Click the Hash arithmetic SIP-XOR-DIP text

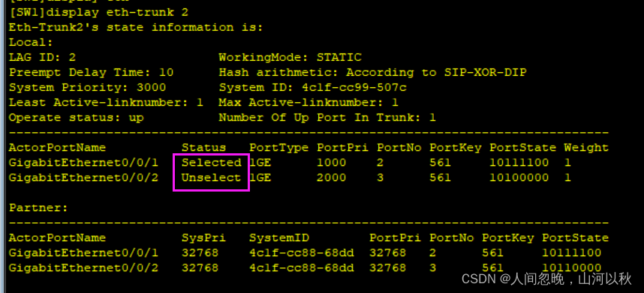coord(372,72)
